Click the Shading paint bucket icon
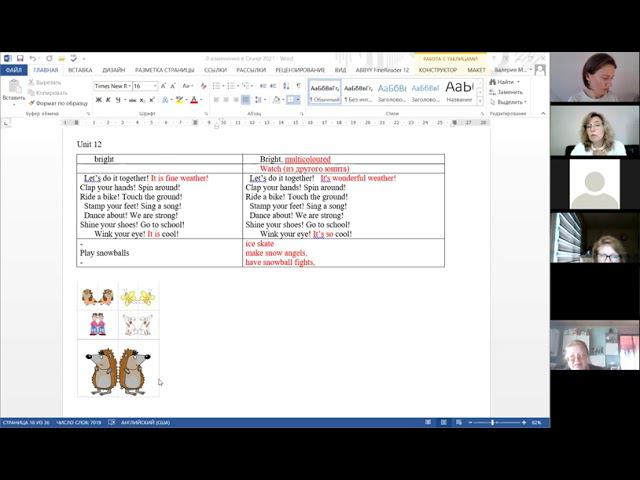The image size is (640, 480). (x=276, y=100)
